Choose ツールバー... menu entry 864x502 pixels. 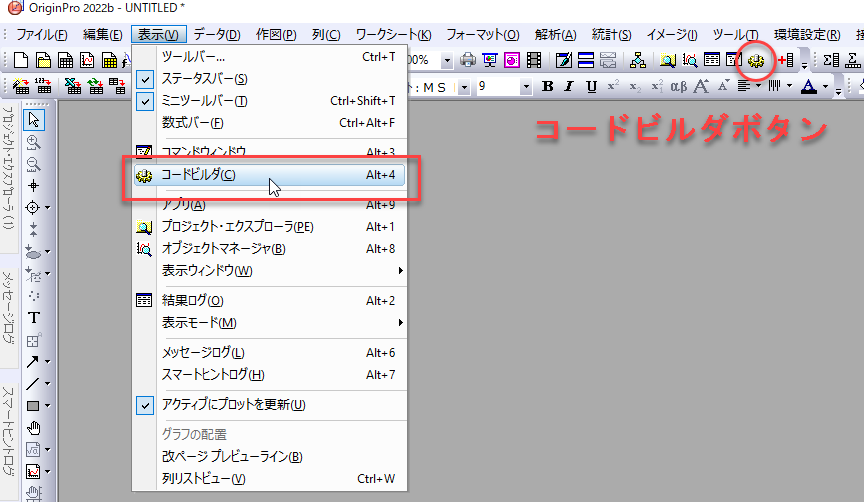pos(270,57)
